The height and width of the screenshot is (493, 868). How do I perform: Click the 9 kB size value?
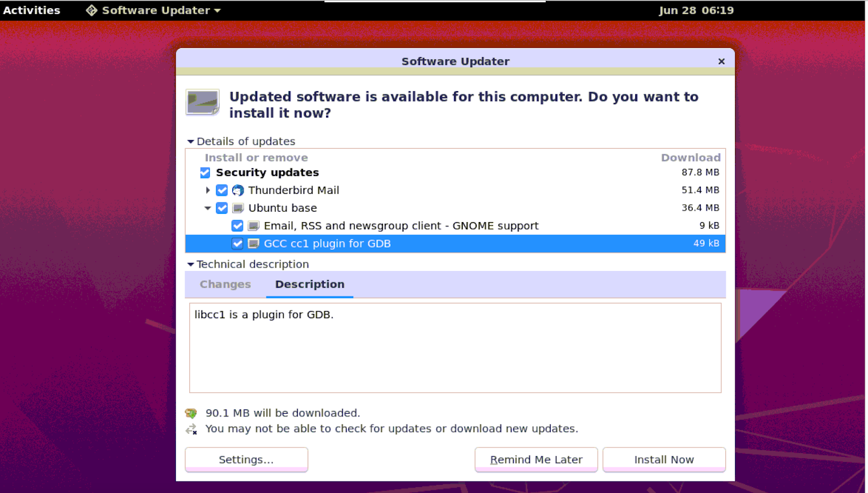[x=709, y=225]
